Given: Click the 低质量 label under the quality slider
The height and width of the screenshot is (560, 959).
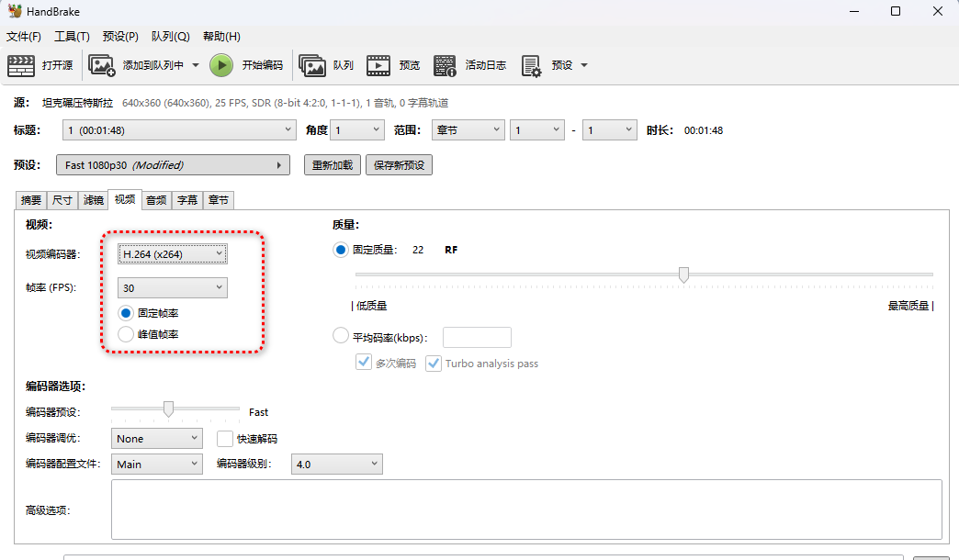Looking at the screenshot, I should tap(372, 306).
